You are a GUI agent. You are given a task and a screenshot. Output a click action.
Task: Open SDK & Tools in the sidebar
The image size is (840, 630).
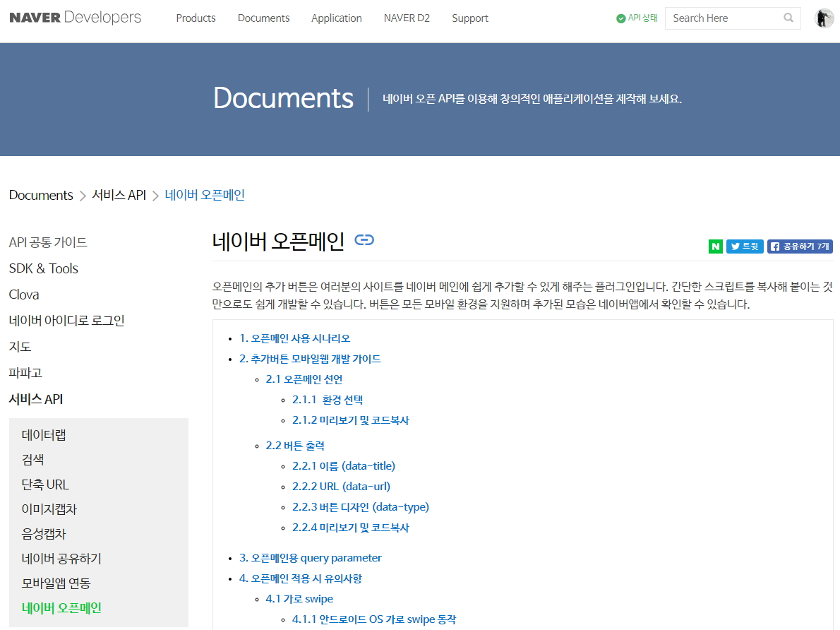(x=43, y=268)
